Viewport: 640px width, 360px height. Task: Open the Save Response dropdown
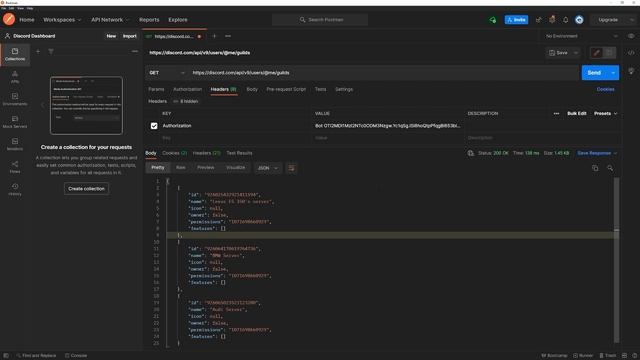(597, 153)
